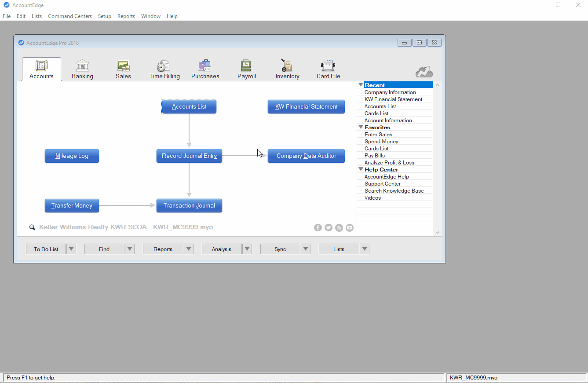Open the Time Billing stopwatch icon

[164, 66]
